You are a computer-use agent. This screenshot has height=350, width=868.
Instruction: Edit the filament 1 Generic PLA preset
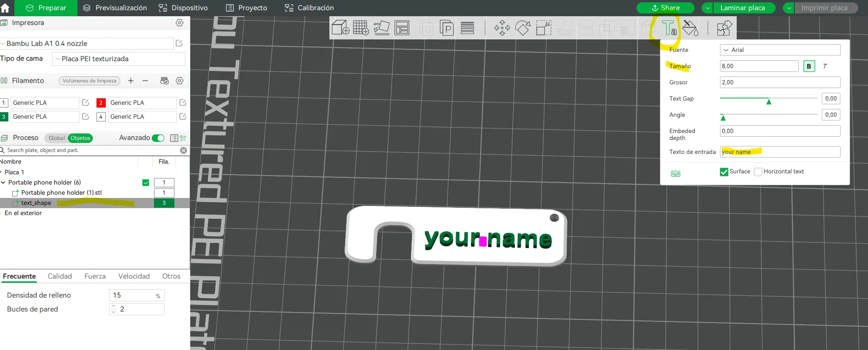85,102
